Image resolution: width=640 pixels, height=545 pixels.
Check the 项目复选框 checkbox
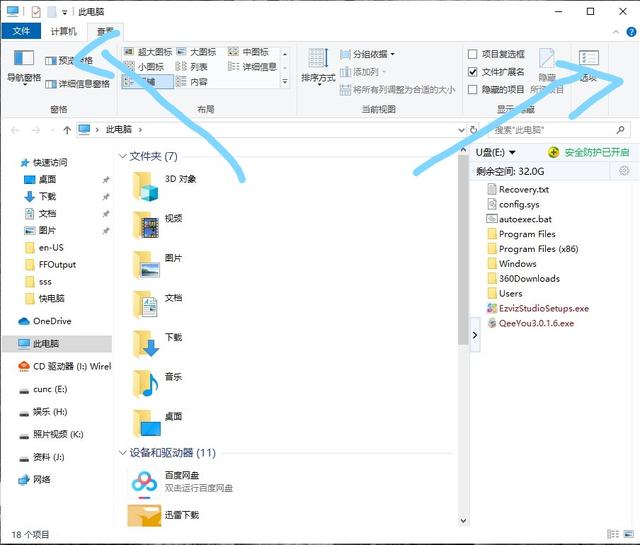(472, 54)
